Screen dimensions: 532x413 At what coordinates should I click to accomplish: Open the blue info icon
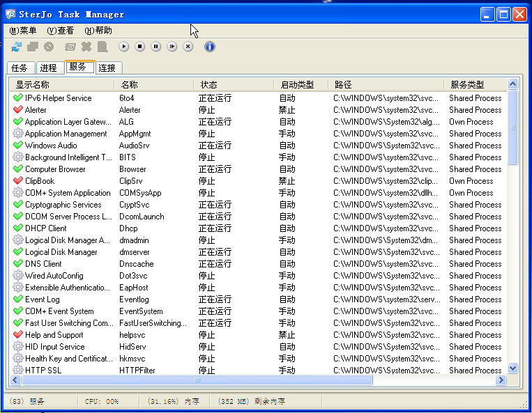210,47
